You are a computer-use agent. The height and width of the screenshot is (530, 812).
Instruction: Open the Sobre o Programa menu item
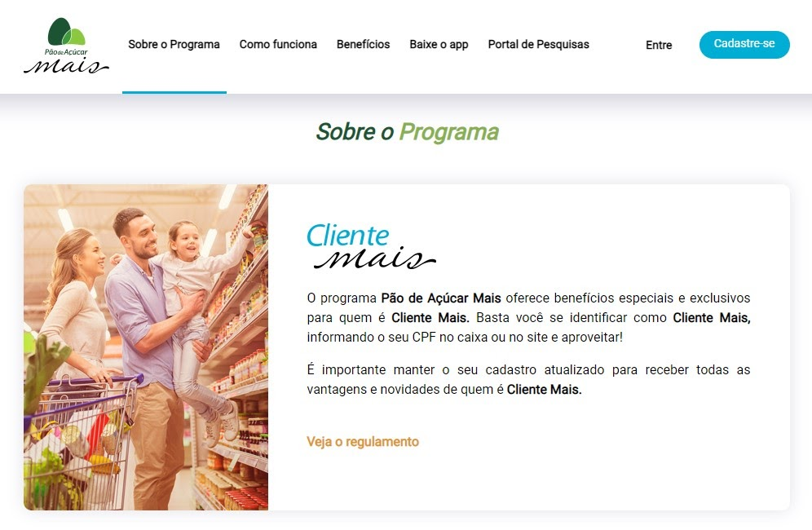pyautogui.click(x=174, y=45)
